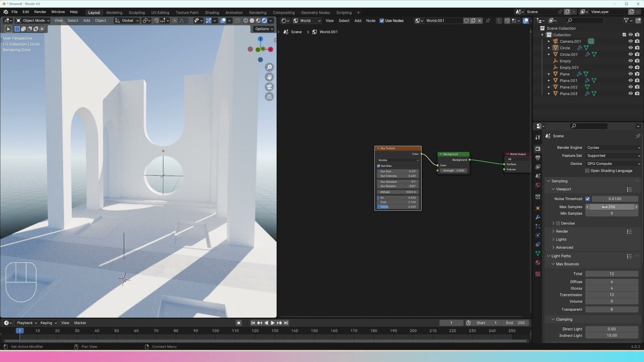Viewport: 644px width, 362px height.
Task: Open the Device dropdown showing GPU Compute
Action: [613, 164]
